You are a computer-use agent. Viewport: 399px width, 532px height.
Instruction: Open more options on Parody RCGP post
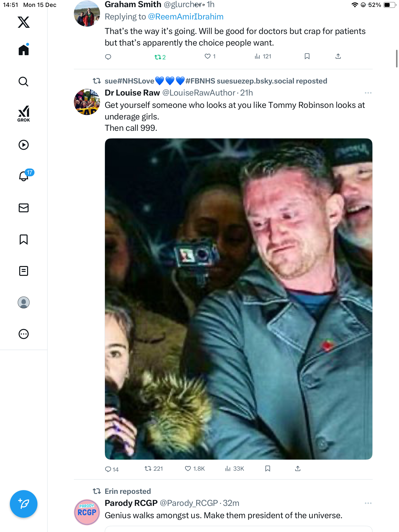pyautogui.click(x=368, y=503)
